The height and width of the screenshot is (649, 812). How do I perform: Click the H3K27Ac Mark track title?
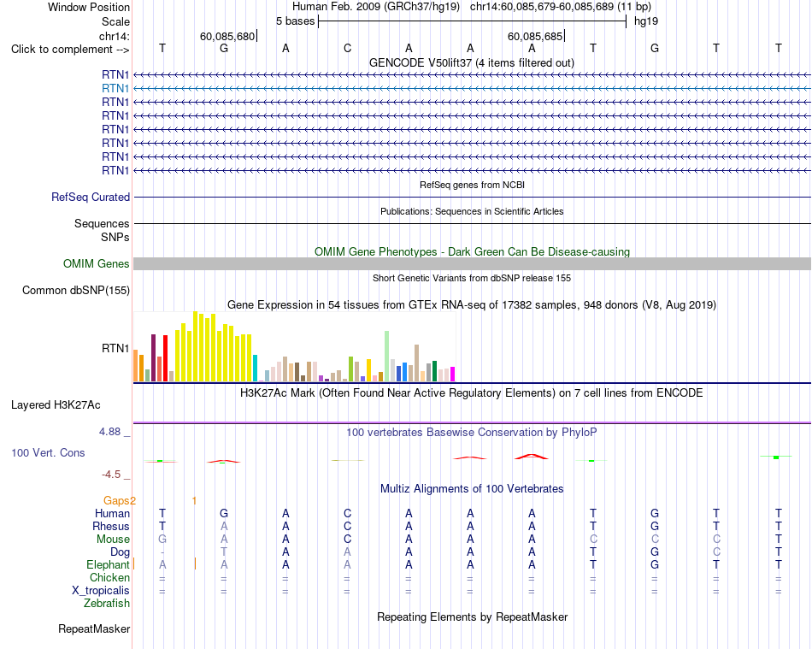pyautogui.click(x=471, y=392)
